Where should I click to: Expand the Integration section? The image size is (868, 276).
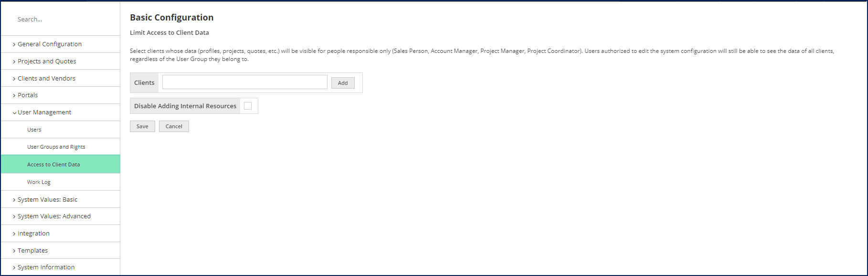(60, 233)
